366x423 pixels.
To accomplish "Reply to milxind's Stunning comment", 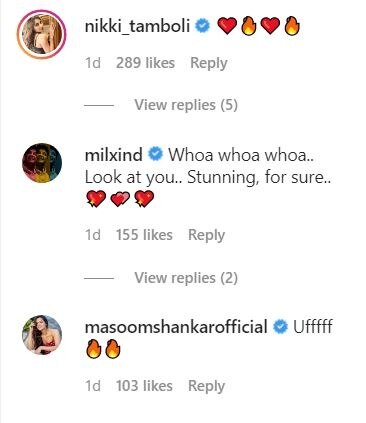I will (x=207, y=235).
